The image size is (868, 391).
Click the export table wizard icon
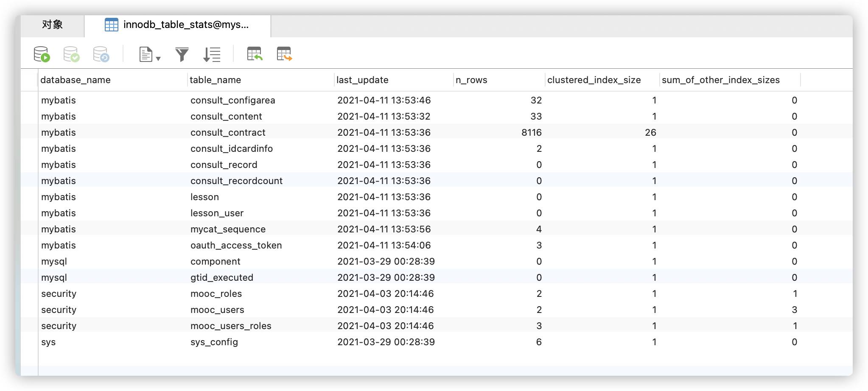(284, 54)
